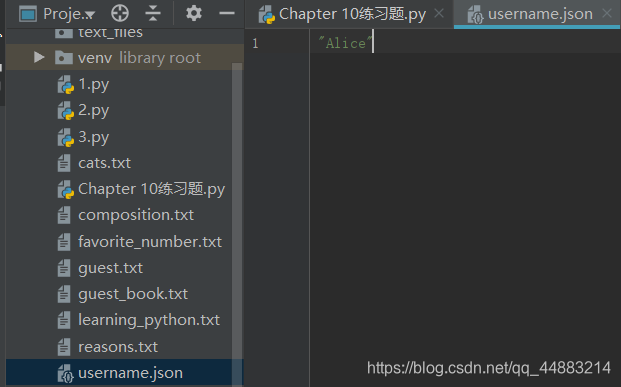621x387 pixels.
Task: Click the "Alice" string in the editor
Action: [x=345, y=43]
